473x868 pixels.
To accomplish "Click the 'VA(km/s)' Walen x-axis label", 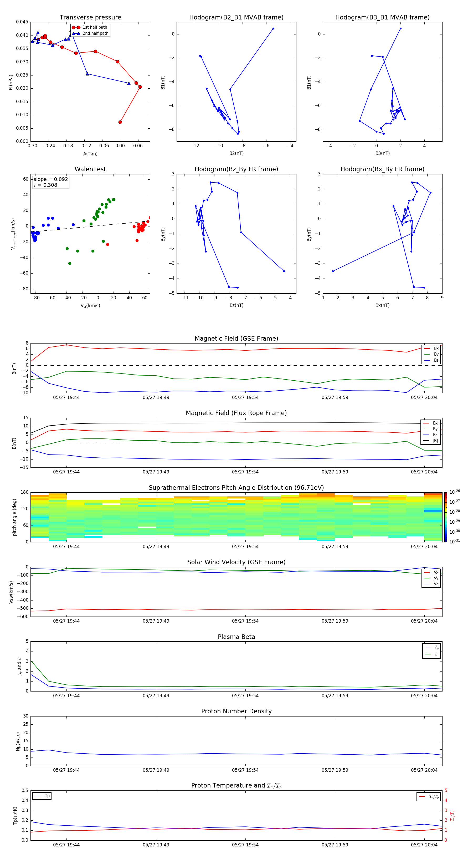I will (x=90, y=306).
